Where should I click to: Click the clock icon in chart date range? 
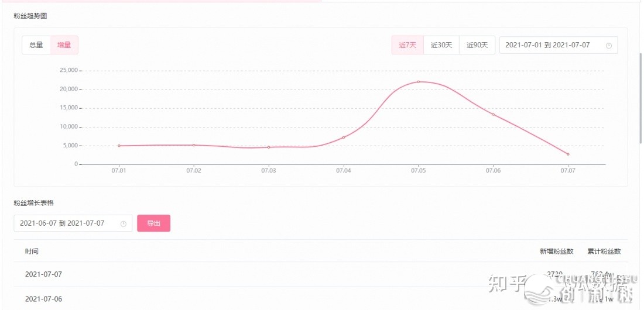click(x=609, y=45)
